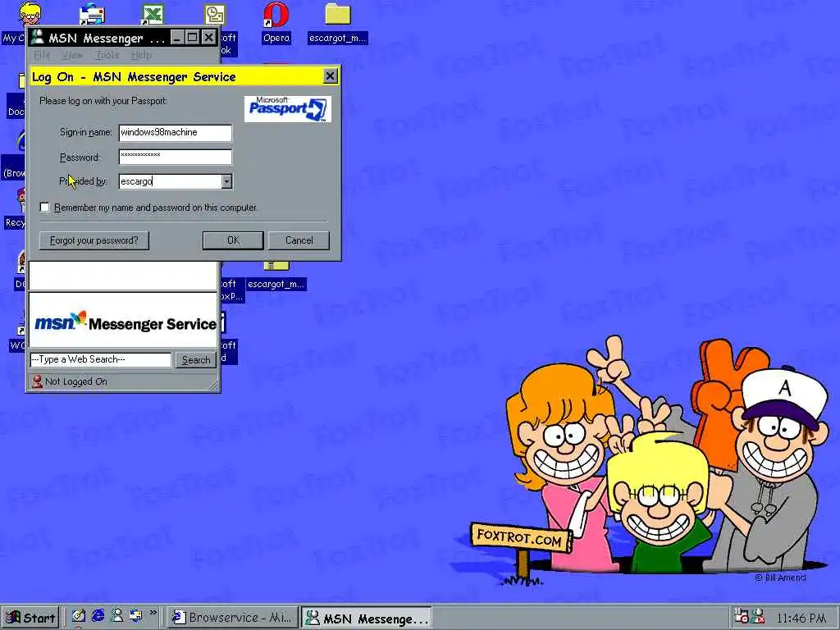840x630 pixels.
Task: Expand the quick launch overflow chevron
Action: coord(153,612)
